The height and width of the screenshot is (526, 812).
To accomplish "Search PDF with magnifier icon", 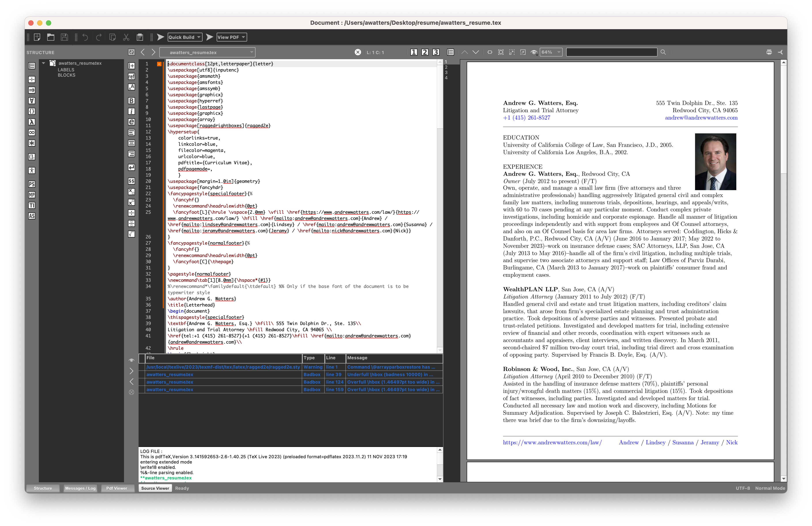I will [x=663, y=52].
